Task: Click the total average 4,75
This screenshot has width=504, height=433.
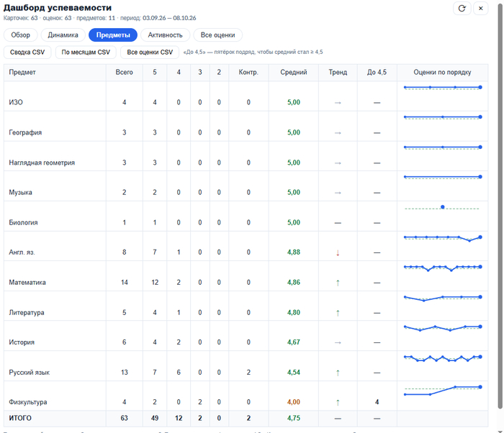Action: tap(294, 418)
